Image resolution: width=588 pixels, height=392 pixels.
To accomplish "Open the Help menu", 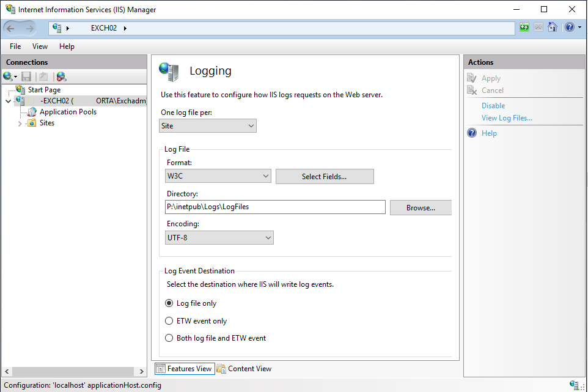I will 67,46.
